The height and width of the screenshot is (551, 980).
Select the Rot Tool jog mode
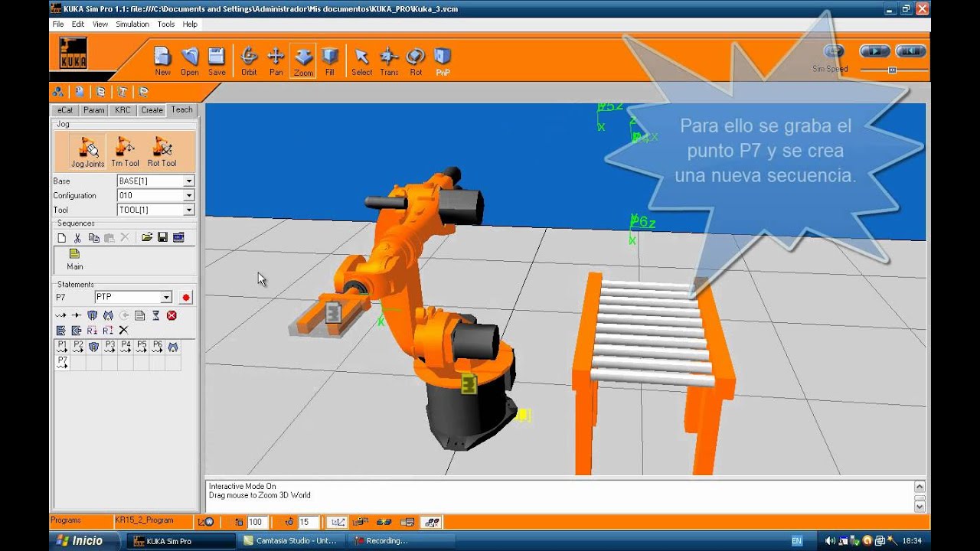tap(162, 152)
